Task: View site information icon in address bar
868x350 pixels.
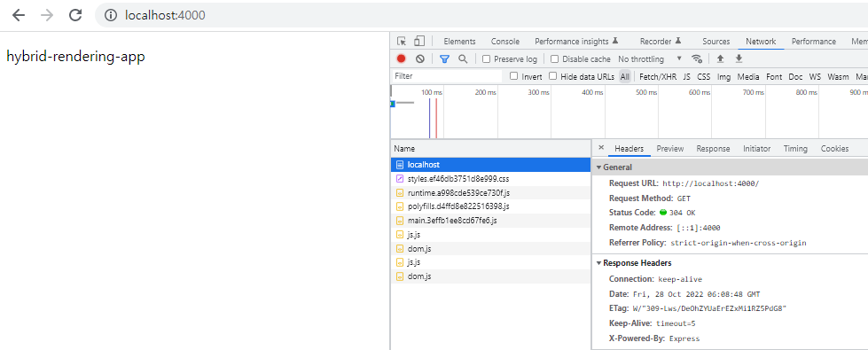Action: pos(111,15)
